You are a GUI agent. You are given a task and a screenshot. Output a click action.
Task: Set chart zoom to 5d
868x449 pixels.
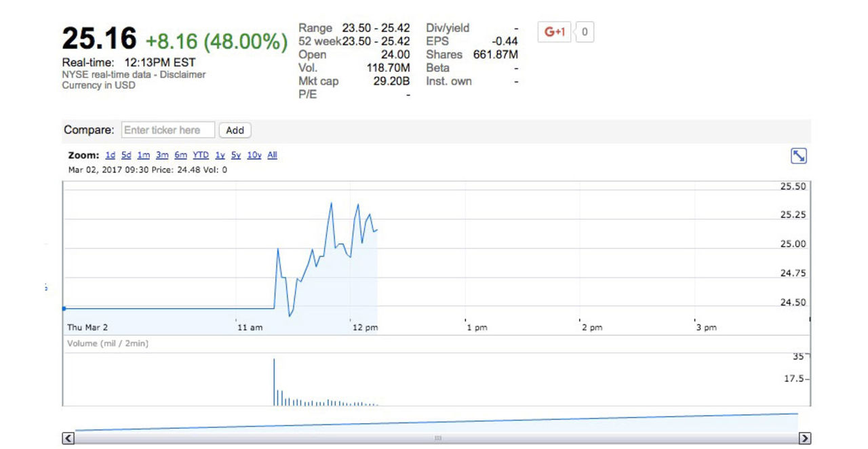pos(126,155)
